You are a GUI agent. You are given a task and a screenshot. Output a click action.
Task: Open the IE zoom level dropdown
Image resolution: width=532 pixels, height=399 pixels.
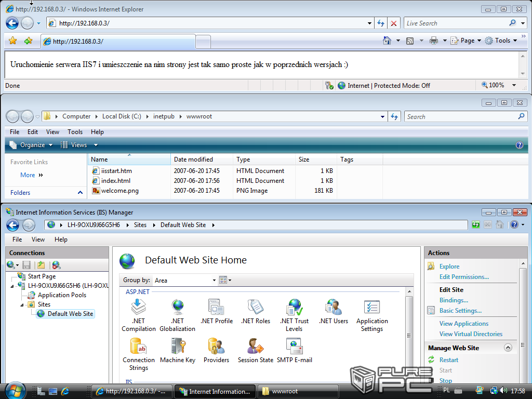(514, 86)
